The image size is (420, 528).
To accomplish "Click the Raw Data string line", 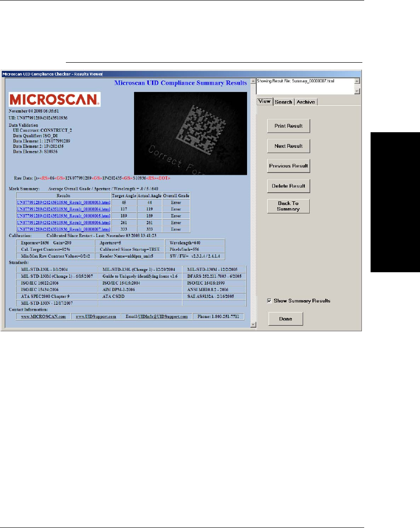I will (92, 178).
